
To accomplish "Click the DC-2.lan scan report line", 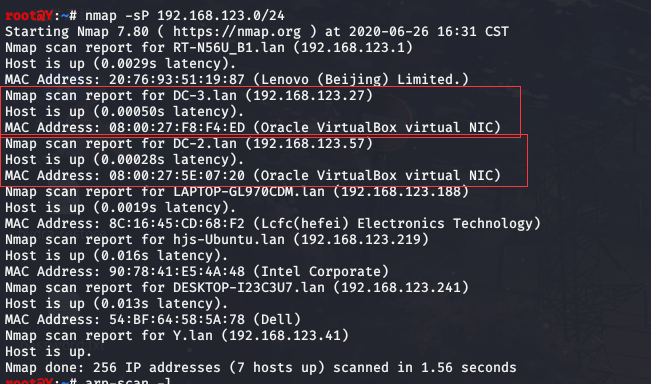I will (189, 144).
